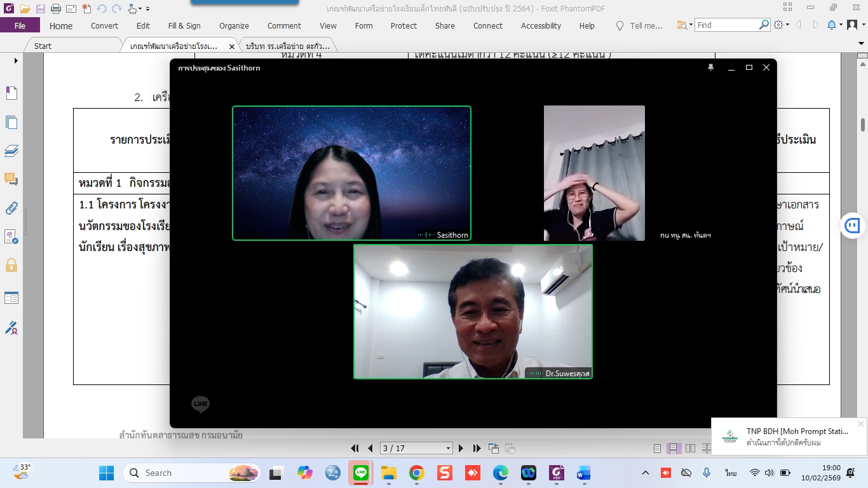This screenshot has height=488, width=868.
Task: Click in the Find search field
Action: tap(726, 25)
